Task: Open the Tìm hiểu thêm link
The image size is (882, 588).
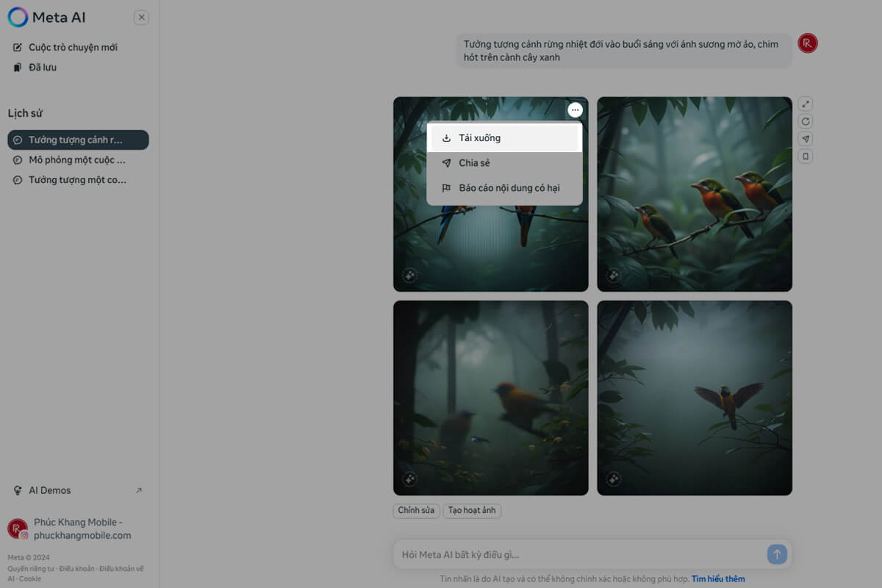Action: coord(718,579)
